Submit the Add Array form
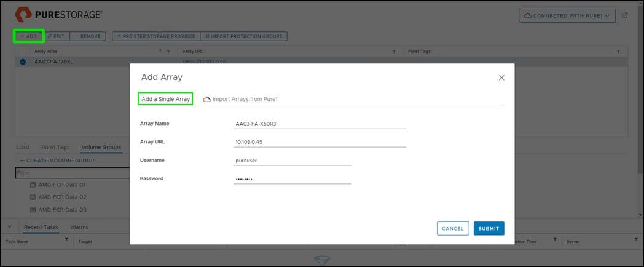Screen dimensions: 644x267 [x=489, y=229]
